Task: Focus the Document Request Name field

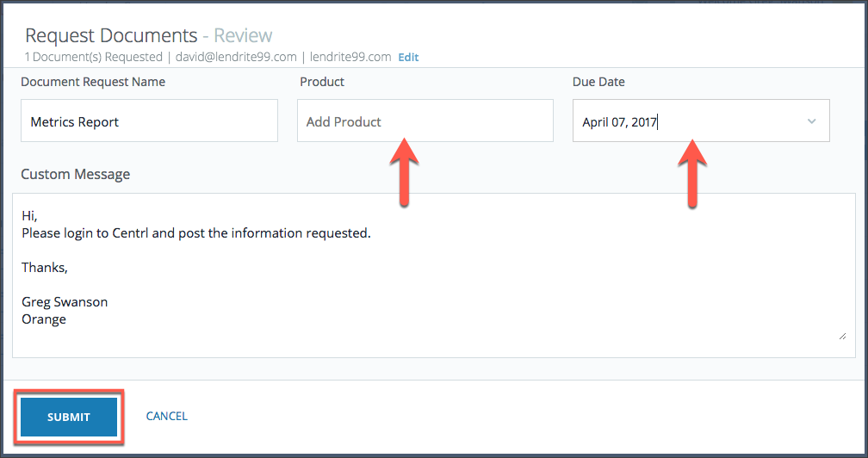Action: [150, 121]
